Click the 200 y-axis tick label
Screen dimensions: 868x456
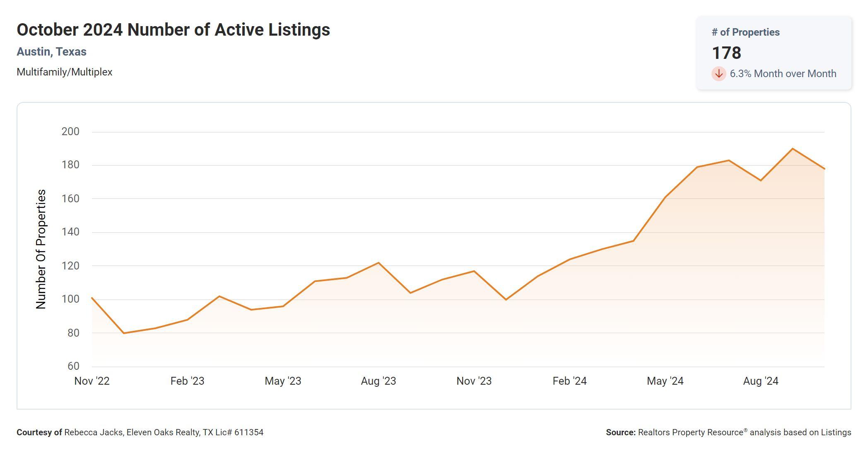(70, 132)
